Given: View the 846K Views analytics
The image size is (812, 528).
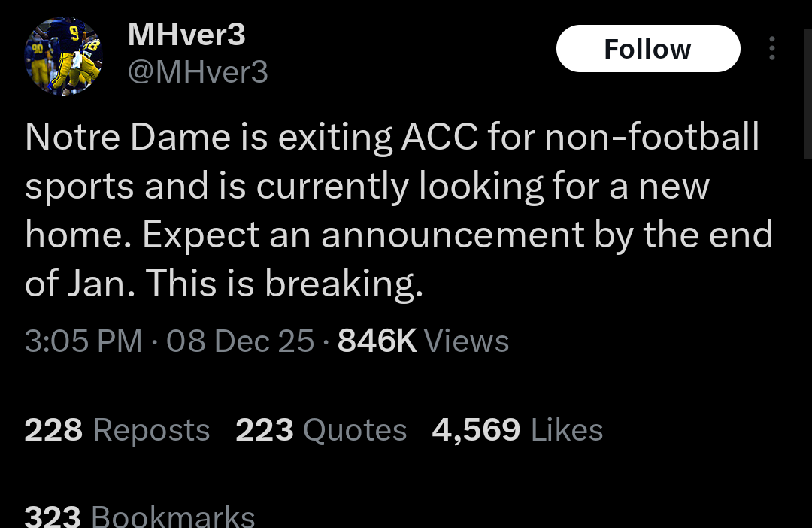Looking at the screenshot, I should [423, 341].
